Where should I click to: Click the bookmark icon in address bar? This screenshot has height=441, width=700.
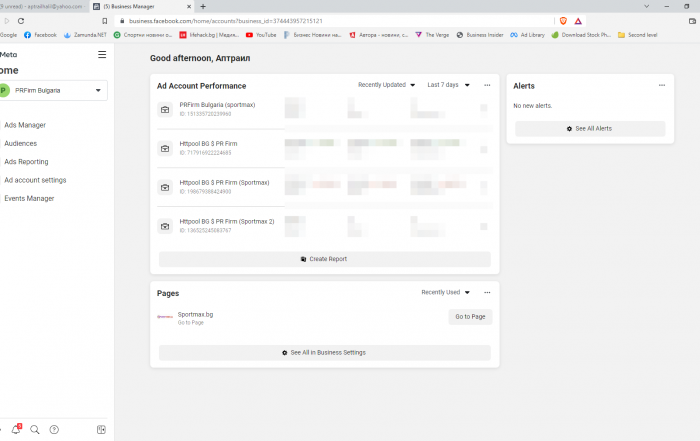click(104, 21)
